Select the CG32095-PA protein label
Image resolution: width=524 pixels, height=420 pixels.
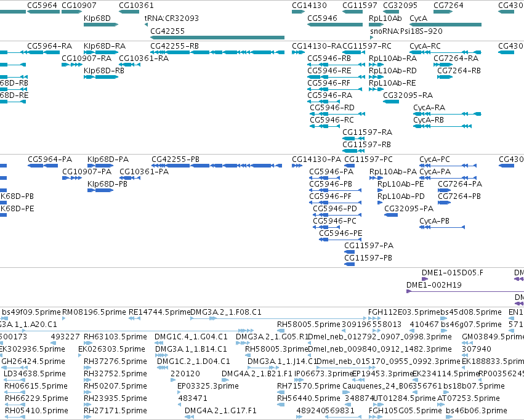pos(409,209)
